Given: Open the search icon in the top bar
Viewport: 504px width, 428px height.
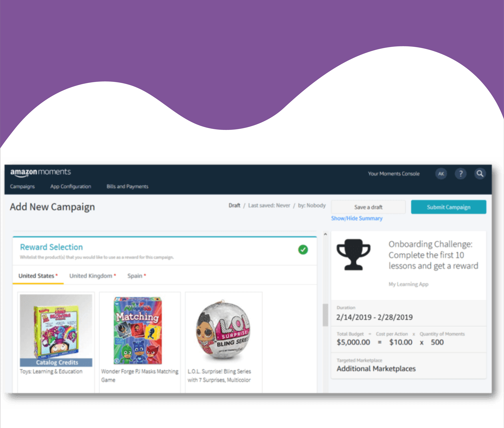Looking at the screenshot, I should click(x=480, y=174).
